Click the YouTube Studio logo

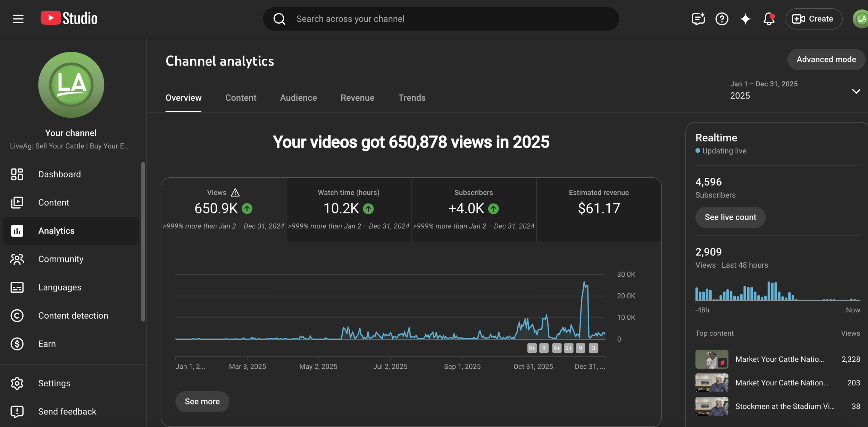[x=69, y=18]
